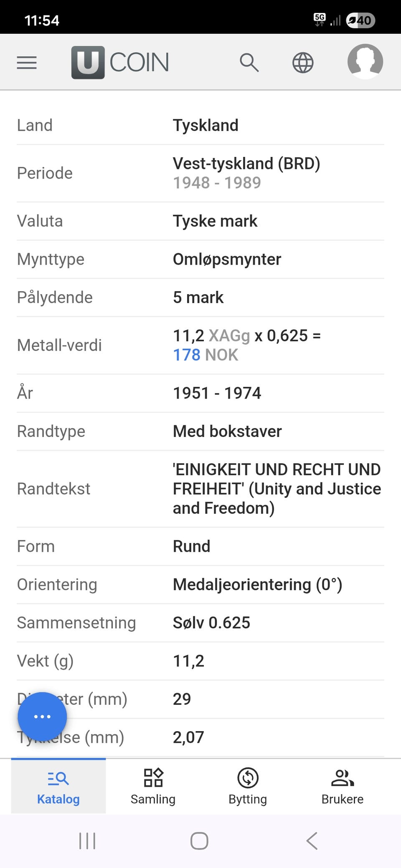Open the Samling tab

[x=153, y=787]
